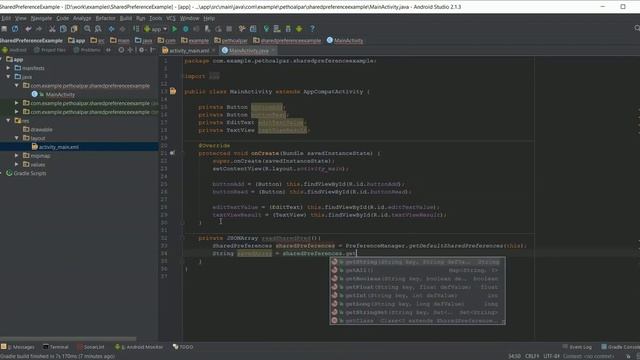Expand the manifests folder
This screenshot has height=360, width=640.
pos(8,68)
